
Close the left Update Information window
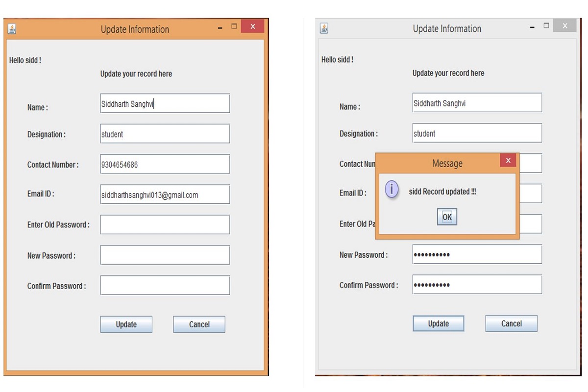(252, 26)
